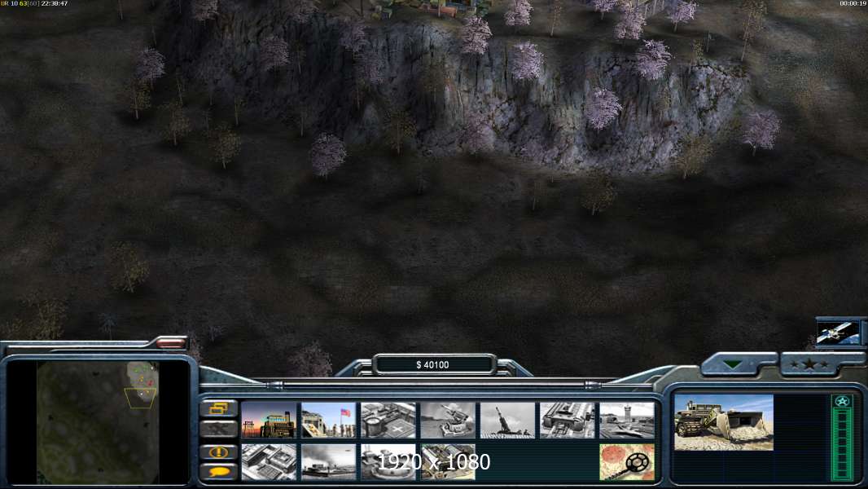The width and height of the screenshot is (868, 489).
Task: Collapse the control bar with green arrow
Action: pyautogui.click(x=733, y=364)
